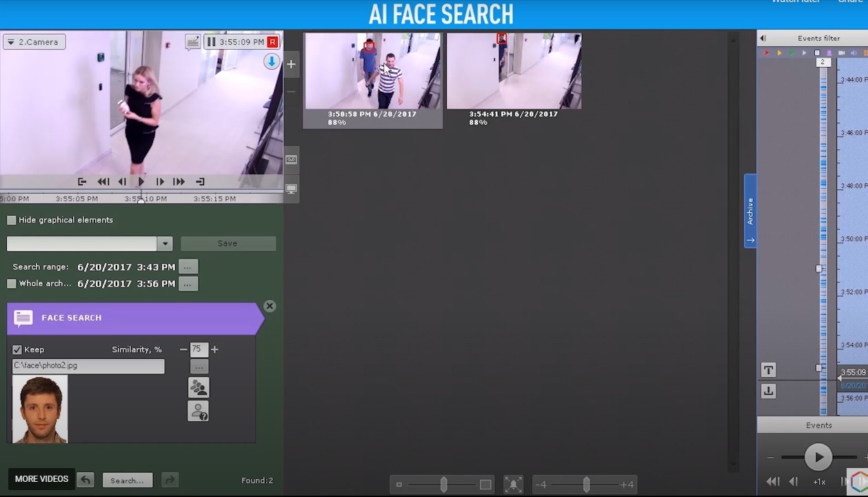Expand the saved search query dropdown

pos(164,243)
